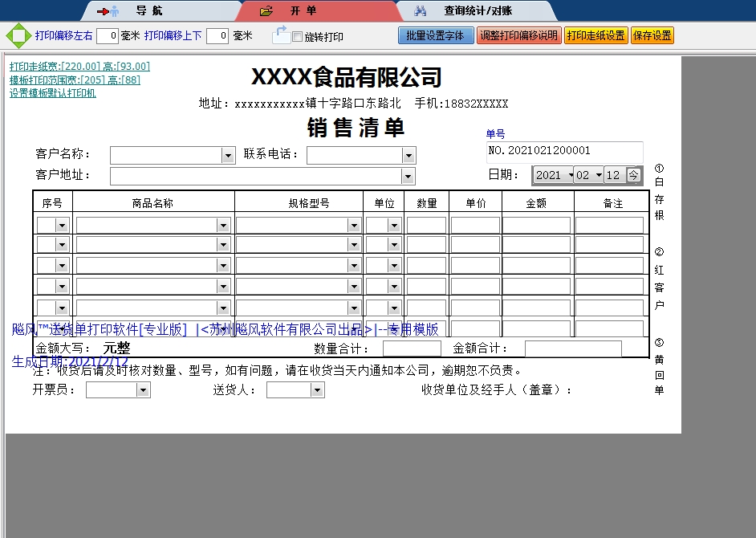Click the binoculars icon on query tab
Screen dimensions: 756x538
click(420, 11)
